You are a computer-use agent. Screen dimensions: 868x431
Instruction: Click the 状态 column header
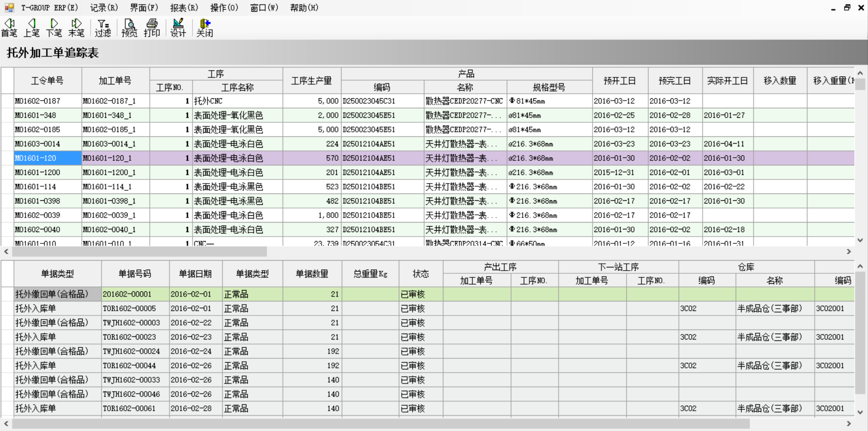tap(421, 274)
